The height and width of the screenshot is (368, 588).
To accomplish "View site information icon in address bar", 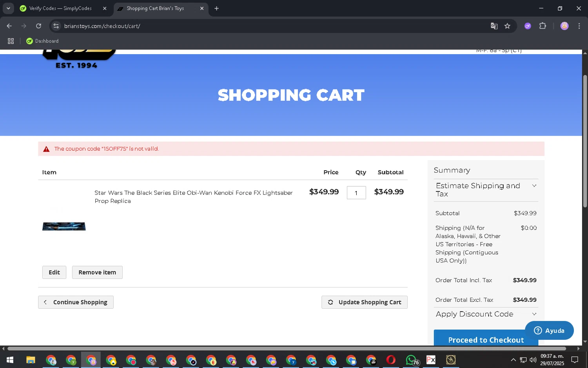I will pyautogui.click(x=56, y=26).
